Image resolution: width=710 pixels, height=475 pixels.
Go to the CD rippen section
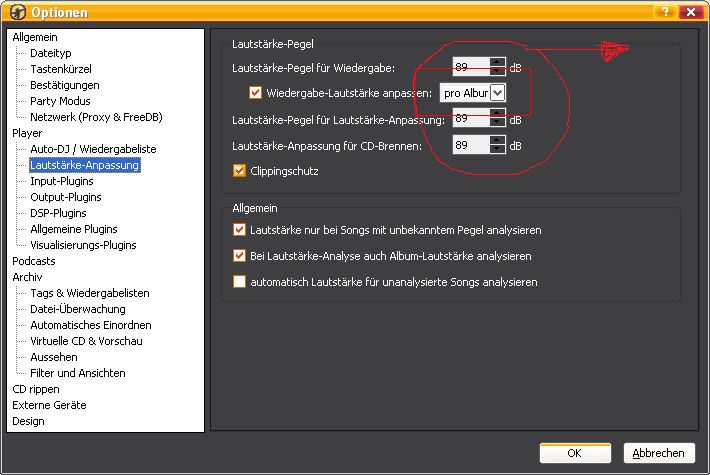pos(36,389)
